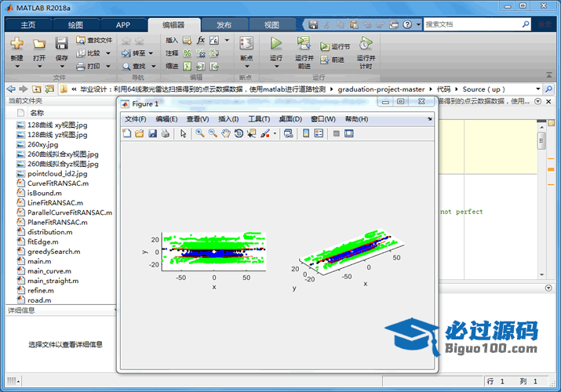Click the 打开 (Open) folder icon
The width and height of the screenshot is (561, 392).
[x=39, y=44]
